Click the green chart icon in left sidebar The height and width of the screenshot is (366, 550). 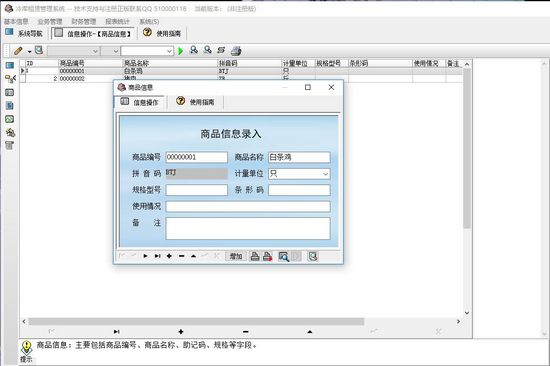pos(9,119)
